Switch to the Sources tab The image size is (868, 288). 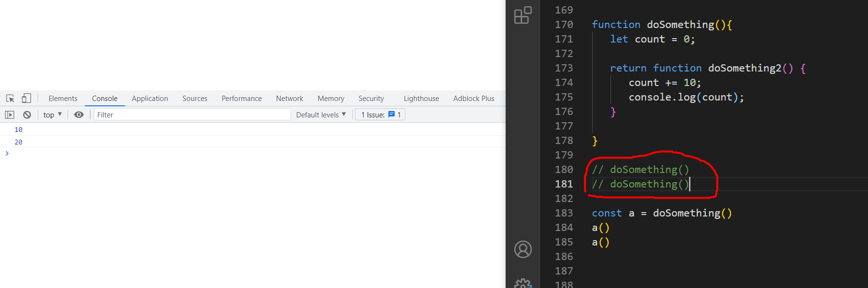pyautogui.click(x=195, y=98)
